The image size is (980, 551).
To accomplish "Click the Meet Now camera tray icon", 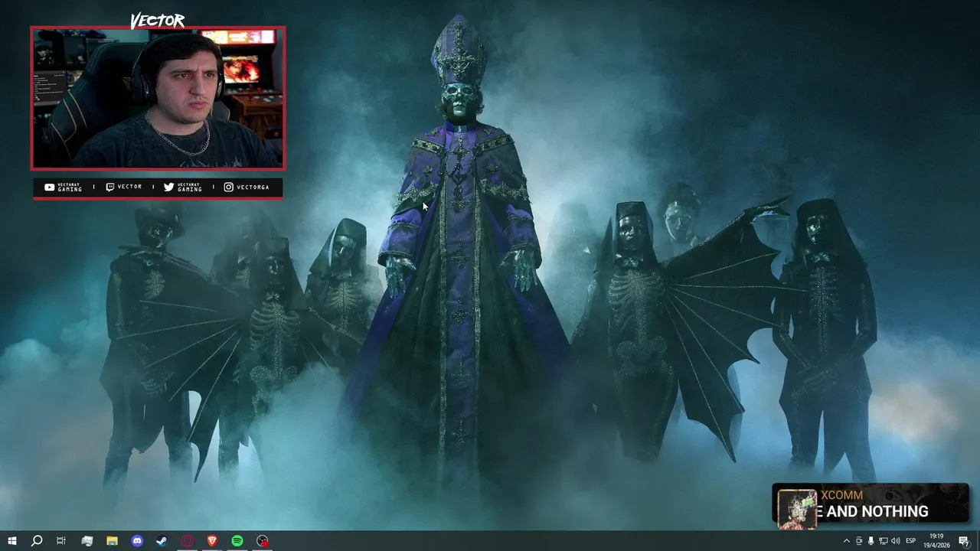I will (x=858, y=541).
